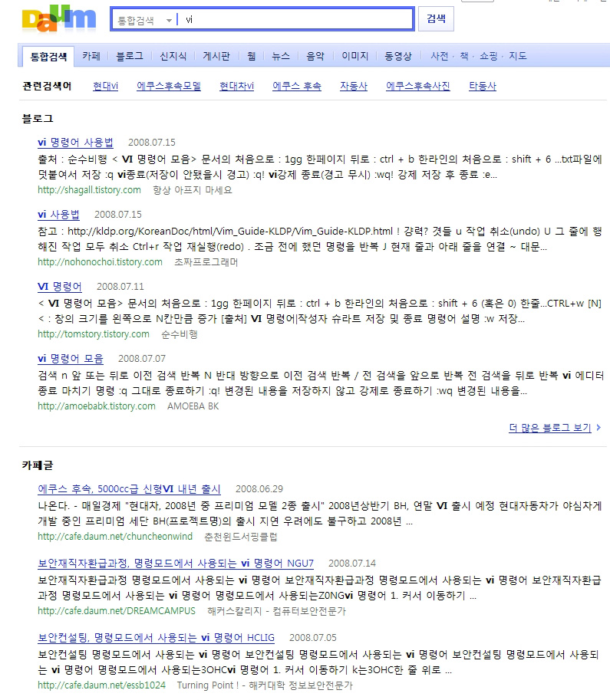Viewport: 610px width, 700px height.
Task: Click the 카페글 section heading
Action: pyautogui.click(x=38, y=465)
